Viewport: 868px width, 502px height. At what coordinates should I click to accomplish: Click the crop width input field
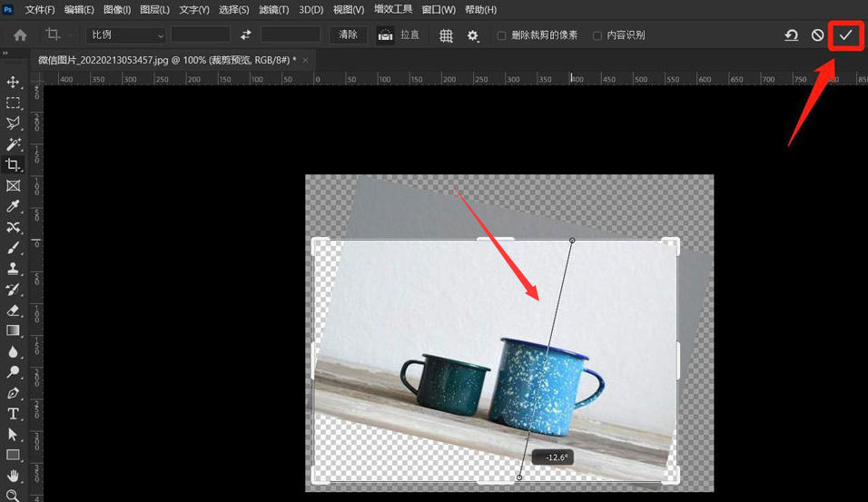pos(201,35)
